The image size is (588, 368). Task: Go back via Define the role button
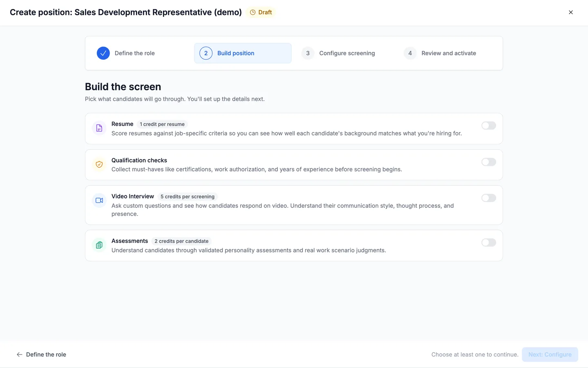point(41,355)
